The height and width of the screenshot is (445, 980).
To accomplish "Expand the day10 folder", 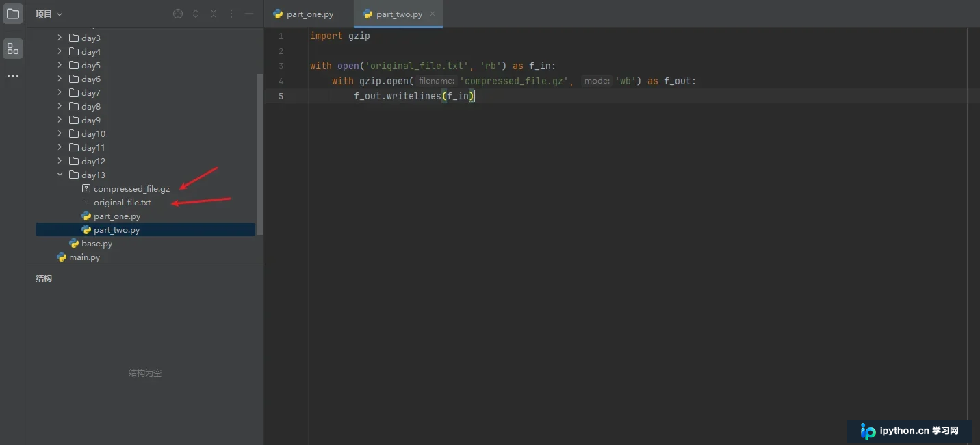I will coord(60,134).
